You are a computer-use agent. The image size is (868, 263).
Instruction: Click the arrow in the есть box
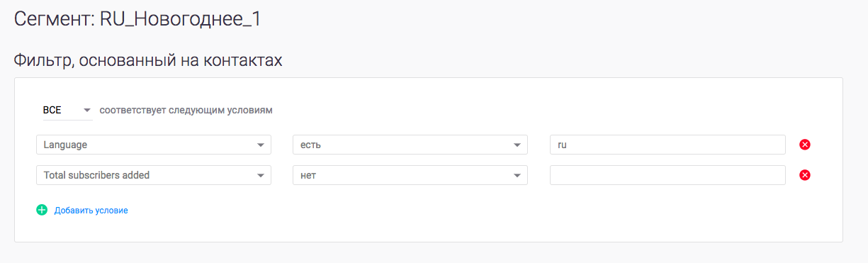click(x=517, y=145)
